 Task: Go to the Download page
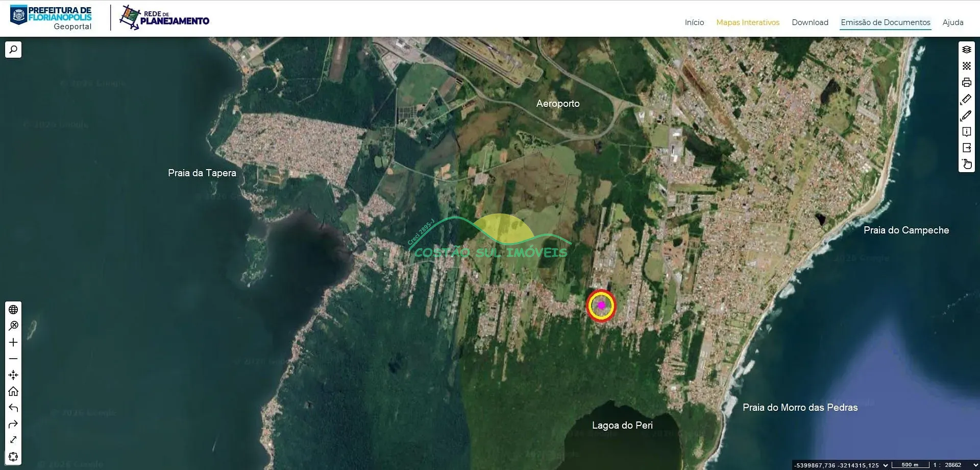(x=810, y=22)
